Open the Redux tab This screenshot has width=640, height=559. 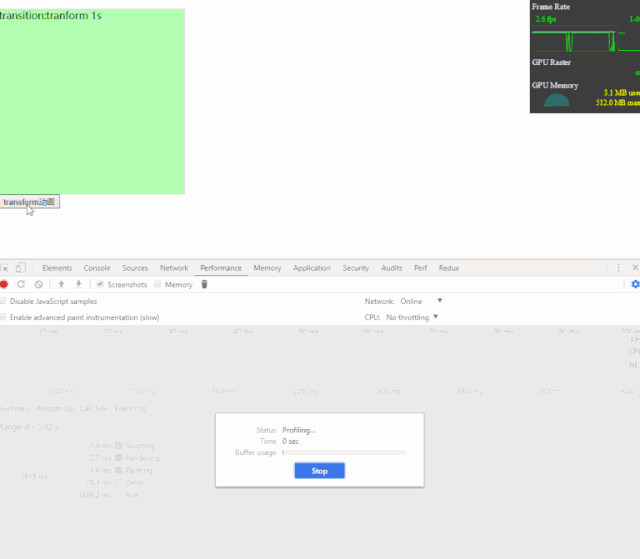click(449, 268)
